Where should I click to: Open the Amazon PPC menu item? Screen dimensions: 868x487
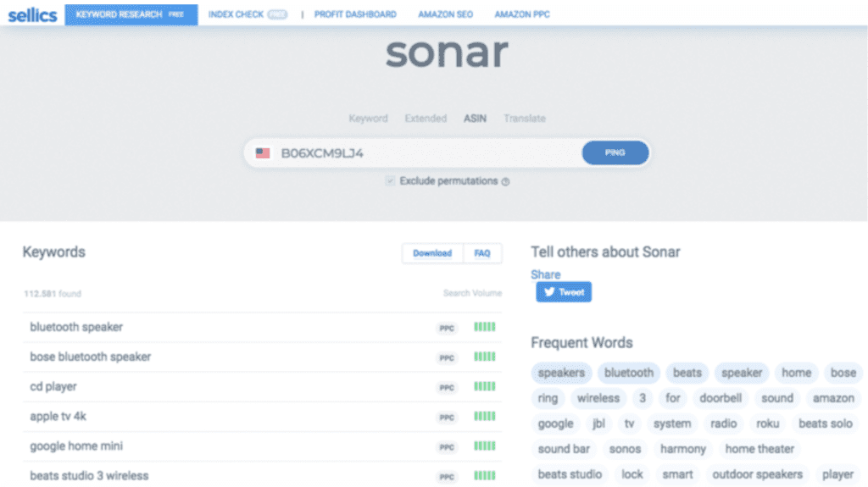522,14
